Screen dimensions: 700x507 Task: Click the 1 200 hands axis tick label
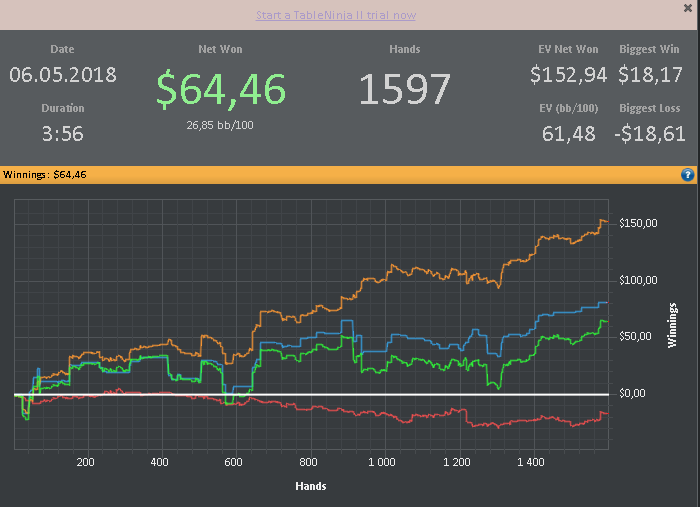pyautogui.click(x=457, y=462)
